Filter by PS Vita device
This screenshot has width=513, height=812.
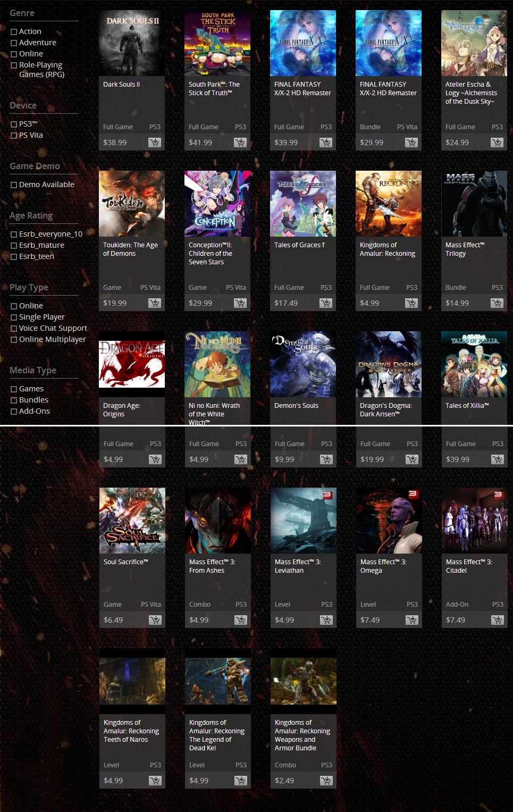coord(14,136)
